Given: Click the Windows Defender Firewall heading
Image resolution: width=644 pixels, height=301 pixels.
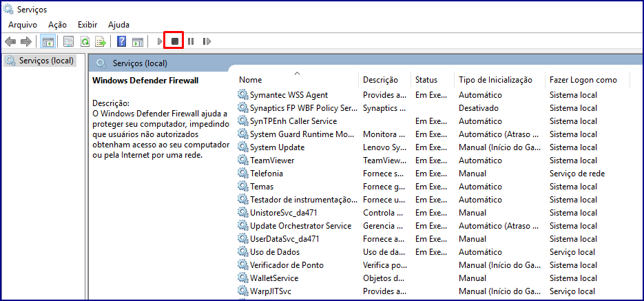Looking at the screenshot, I should pos(145,81).
